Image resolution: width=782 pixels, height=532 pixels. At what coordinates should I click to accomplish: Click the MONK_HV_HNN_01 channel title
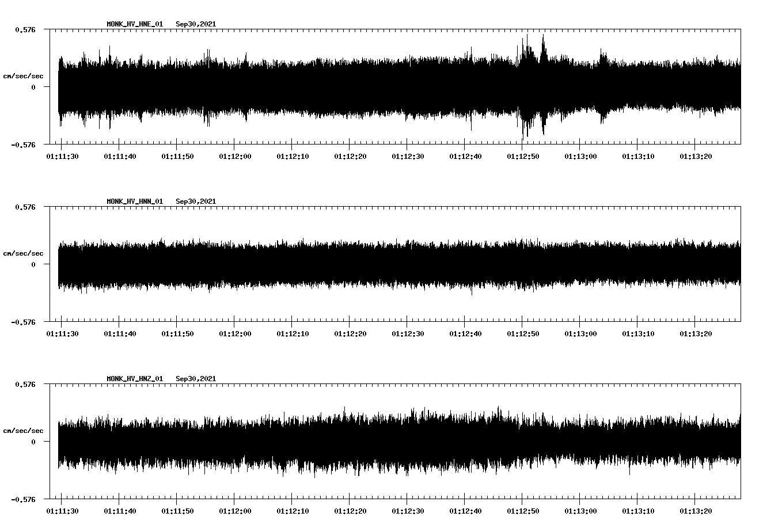[x=135, y=202]
